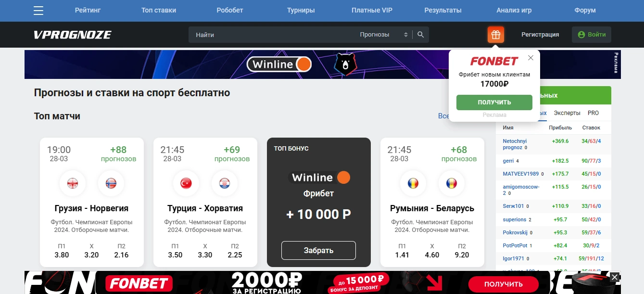This screenshot has width=644, height=294.
Task: Click the Войти login button
Action: (592, 35)
